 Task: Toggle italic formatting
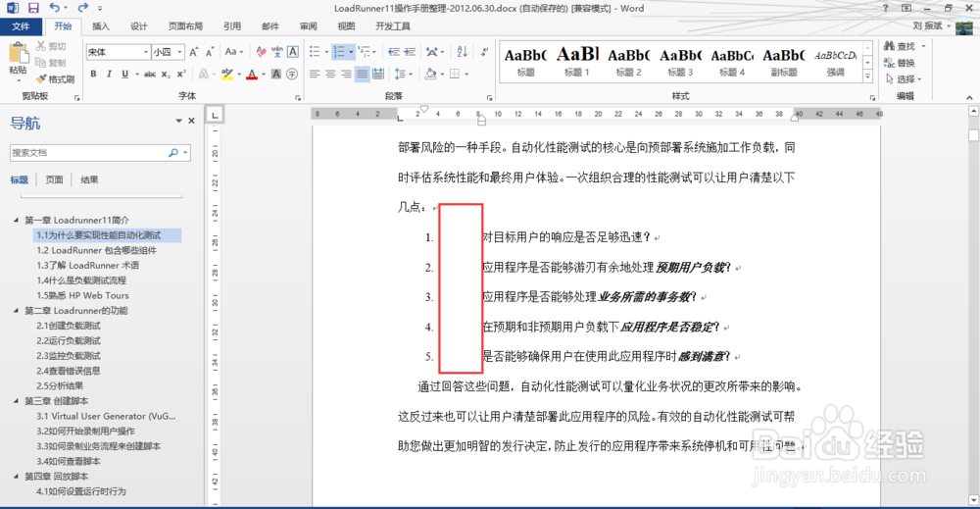click(x=110, y=75)
